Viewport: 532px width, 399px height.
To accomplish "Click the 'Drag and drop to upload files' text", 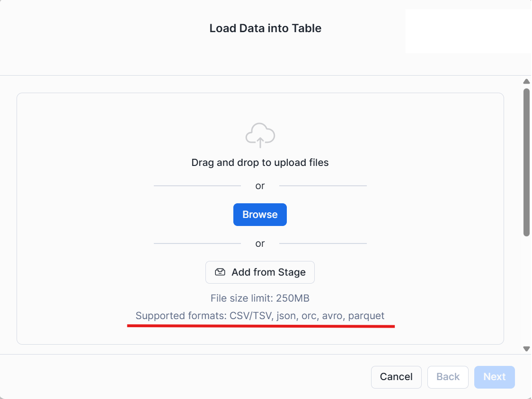I will point(260,163).
